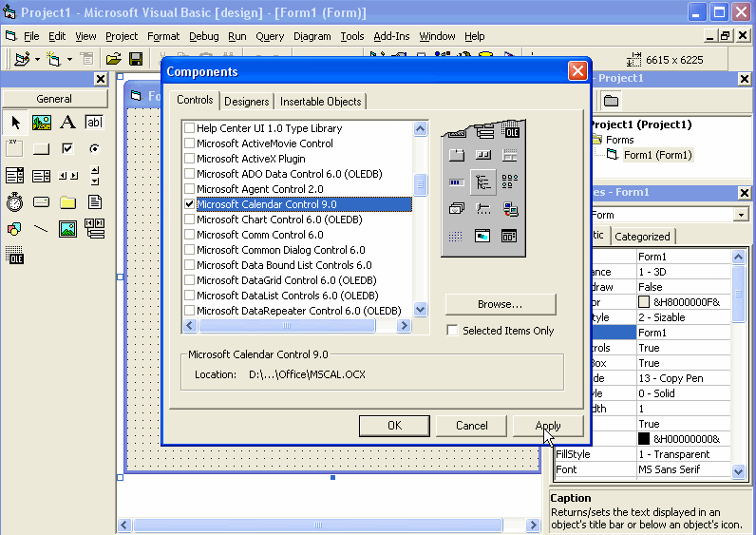
Task: Select the Line tool in toolbox
Action: [x=42, y=229]
